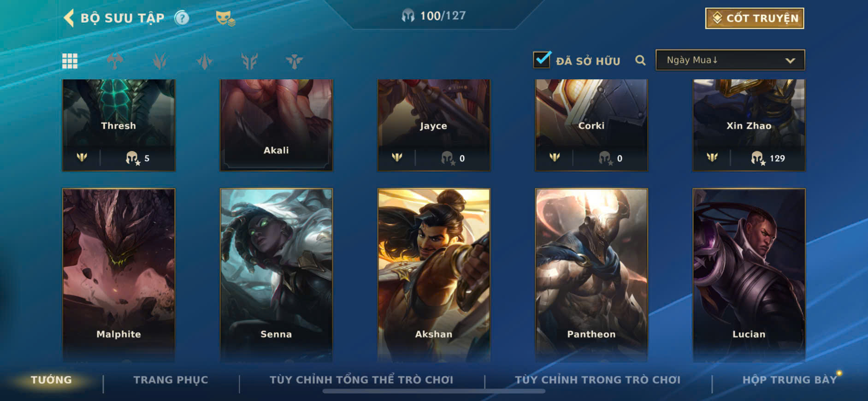Filter by the third role icon after the grid icon
The height and width of the screenshot is (401, 868).
pyautogui.click(x=204, y=61)
